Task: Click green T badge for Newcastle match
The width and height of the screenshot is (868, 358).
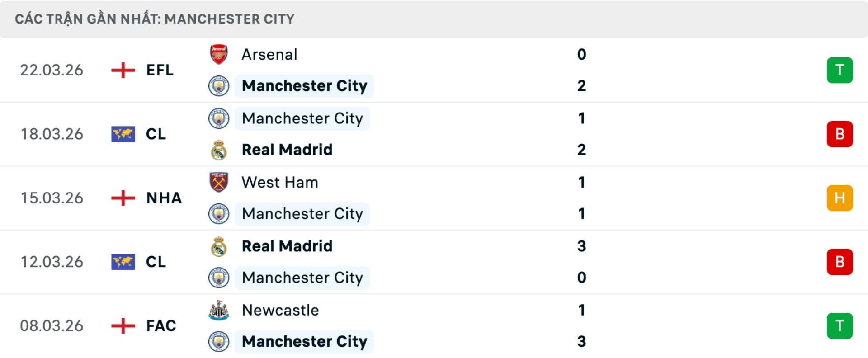Action: tap(840, 326)
